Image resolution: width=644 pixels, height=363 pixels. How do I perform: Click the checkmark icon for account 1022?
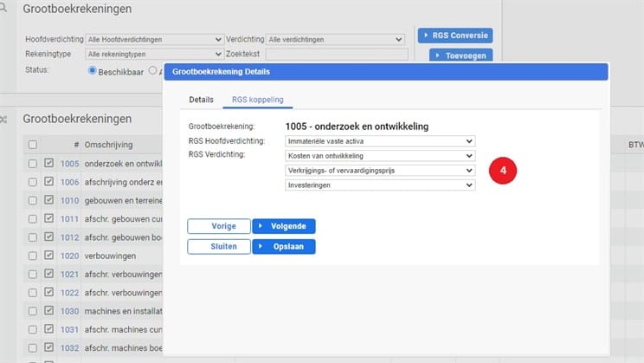coord(48,292)
